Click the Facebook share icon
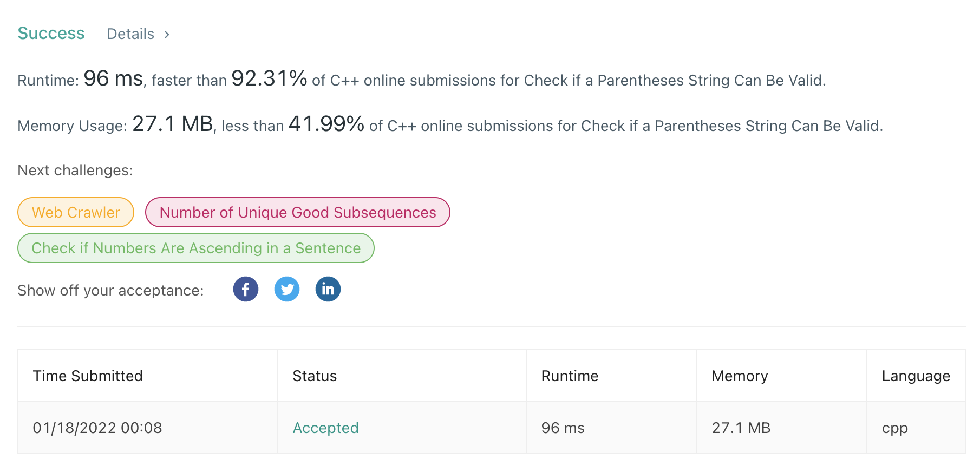 pyautogui.click(x=245, y=289)
